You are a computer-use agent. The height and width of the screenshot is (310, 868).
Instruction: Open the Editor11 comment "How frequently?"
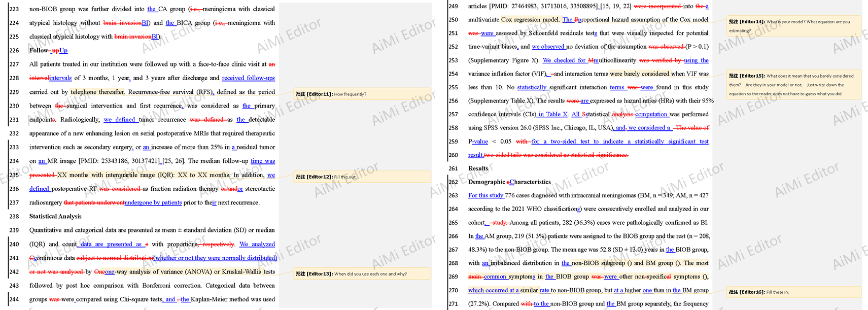pos(362,94)
